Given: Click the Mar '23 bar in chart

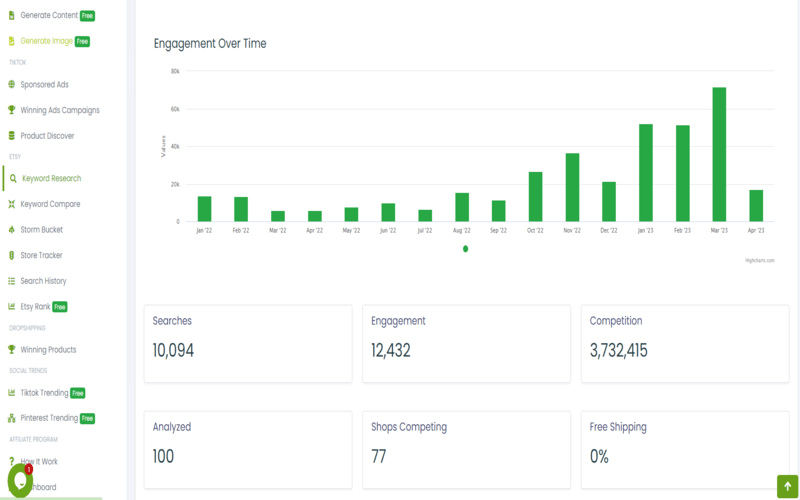Looking at the screenshot, I should [719, 154].
